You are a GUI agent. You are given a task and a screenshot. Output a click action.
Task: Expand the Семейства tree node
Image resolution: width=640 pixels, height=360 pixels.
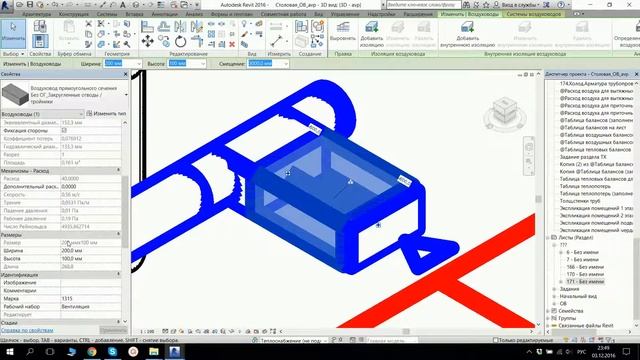[548, 311]
